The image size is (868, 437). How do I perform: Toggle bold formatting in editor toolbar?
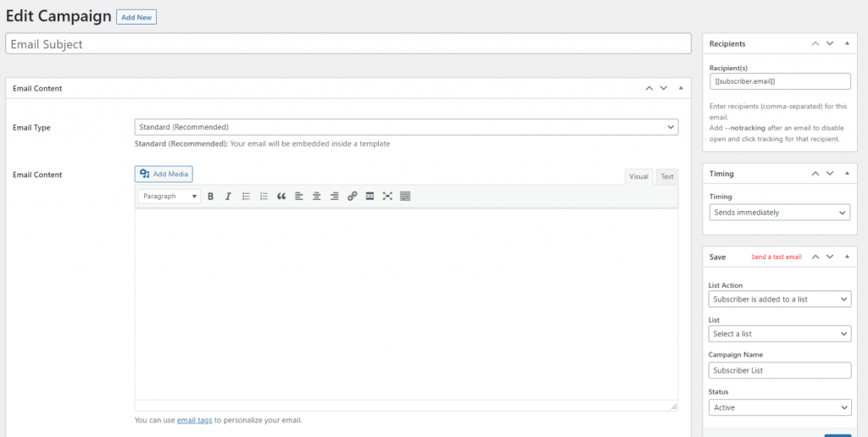(210, 196)
